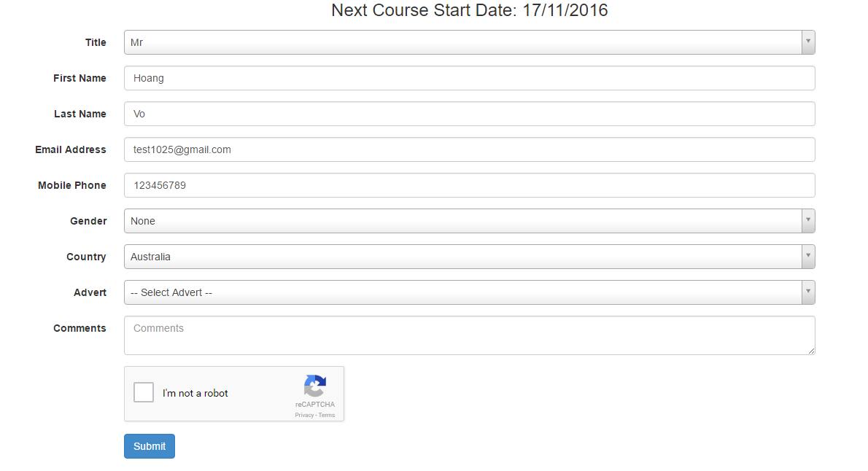Expand the Gender dropdown arrow
The width and height of the screenshot is (868, 471).
(x=807, y=221)
